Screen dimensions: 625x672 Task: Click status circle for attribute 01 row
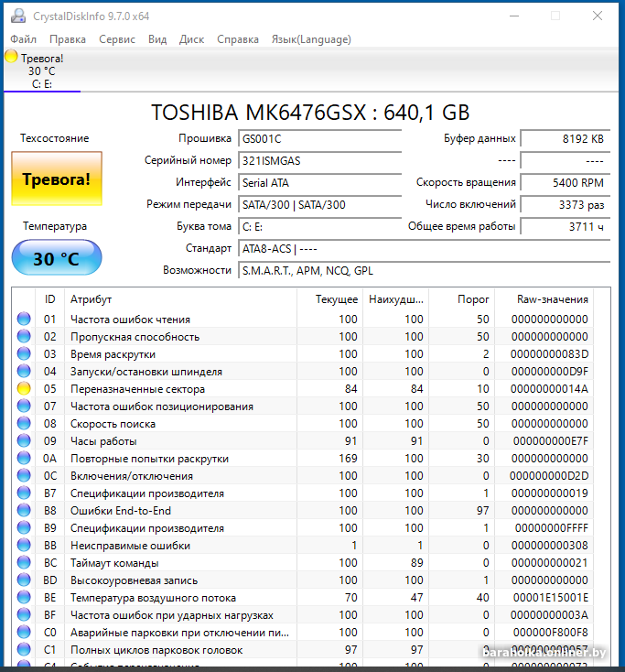coord(24,319)
